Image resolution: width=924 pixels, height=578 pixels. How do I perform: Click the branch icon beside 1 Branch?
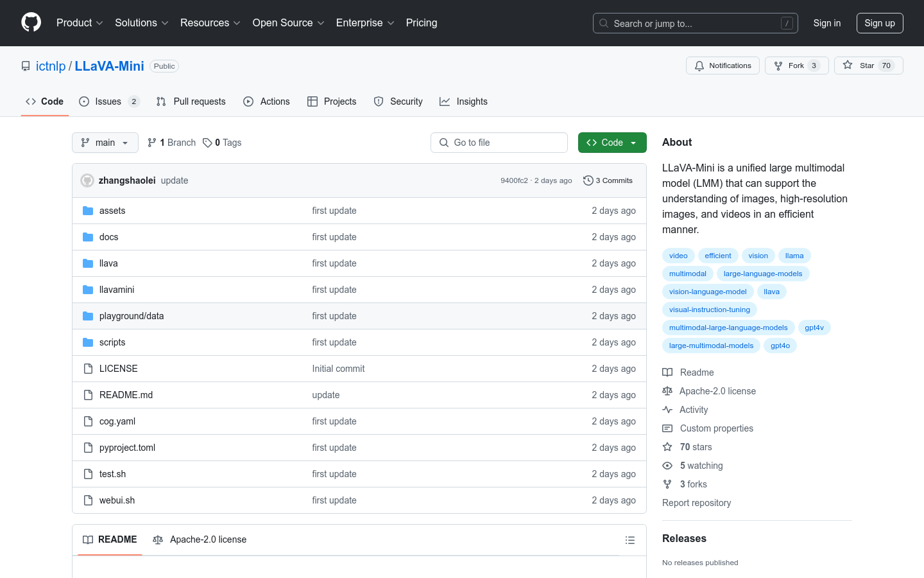coord(152,143)
